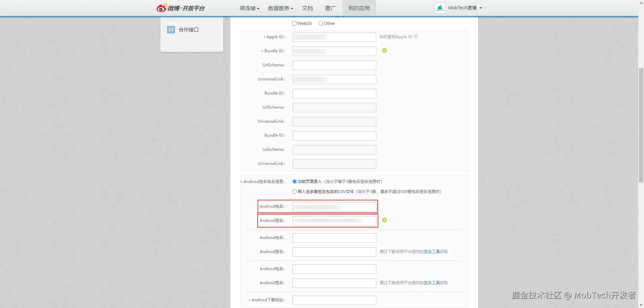The height and width of the screenshot is (308, 644).
Task: Open 签名工具 link beside third Android签名 field
Action: click(x=432, y=283)
